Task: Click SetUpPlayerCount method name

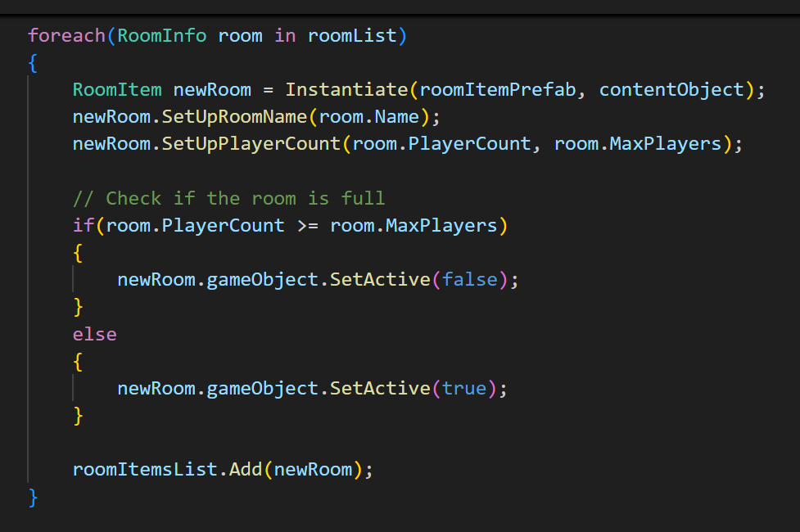Action: coord(251,144)
